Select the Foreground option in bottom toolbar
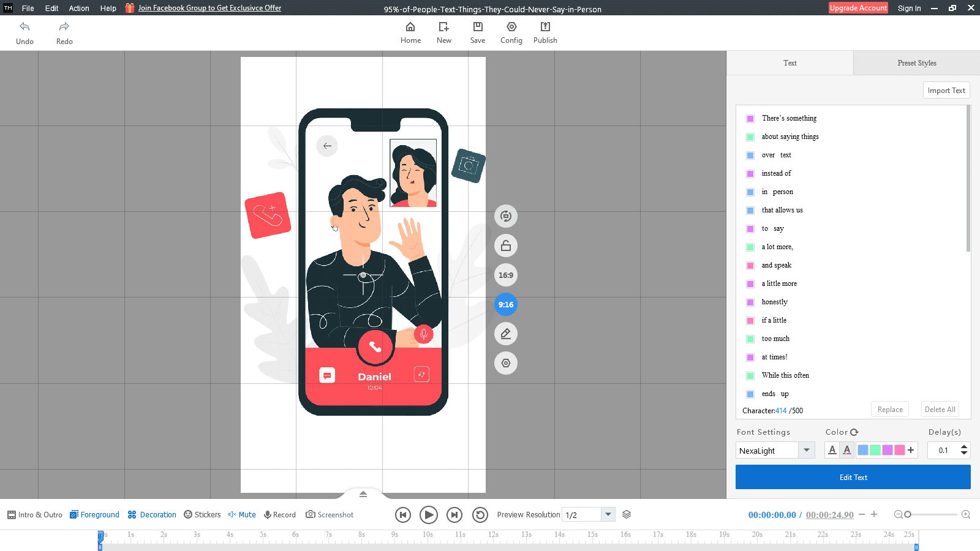 (x=94, y=514)
